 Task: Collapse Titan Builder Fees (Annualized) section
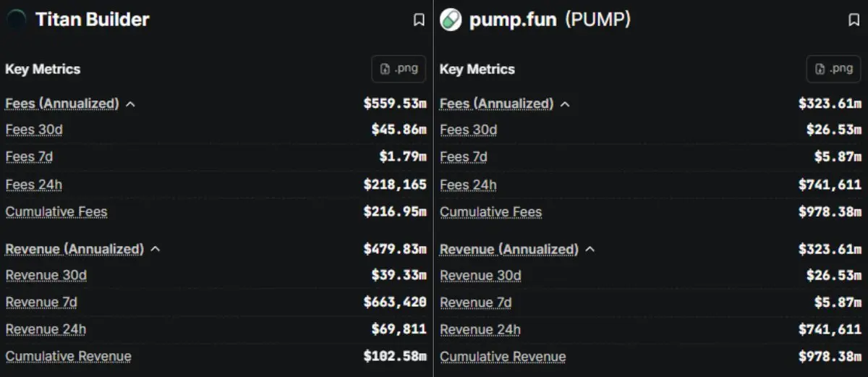(130, 104)
